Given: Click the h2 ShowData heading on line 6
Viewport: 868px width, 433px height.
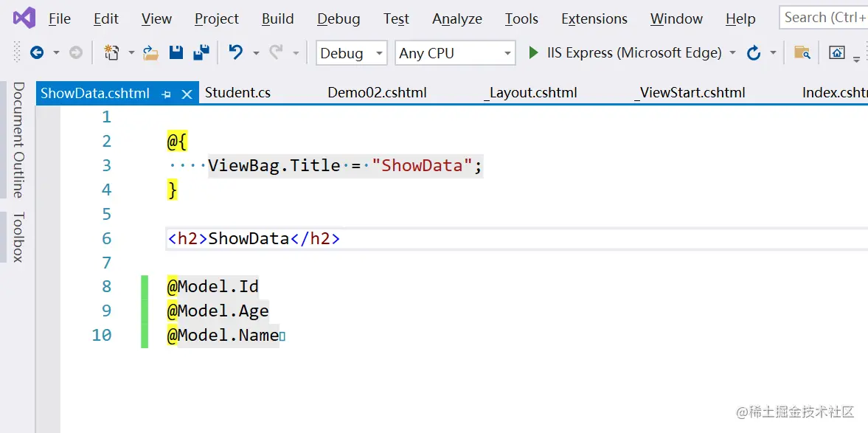Looking at the screenshot, I should click(254, 239).
